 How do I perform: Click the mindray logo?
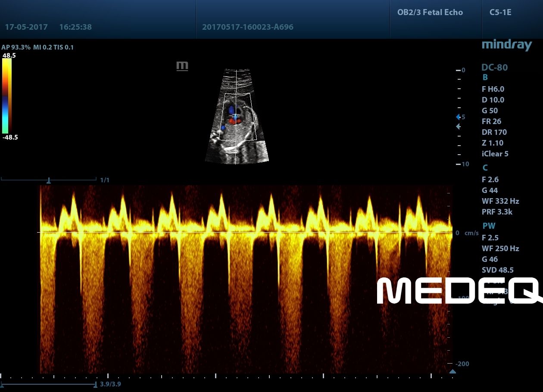coord(506,45)
